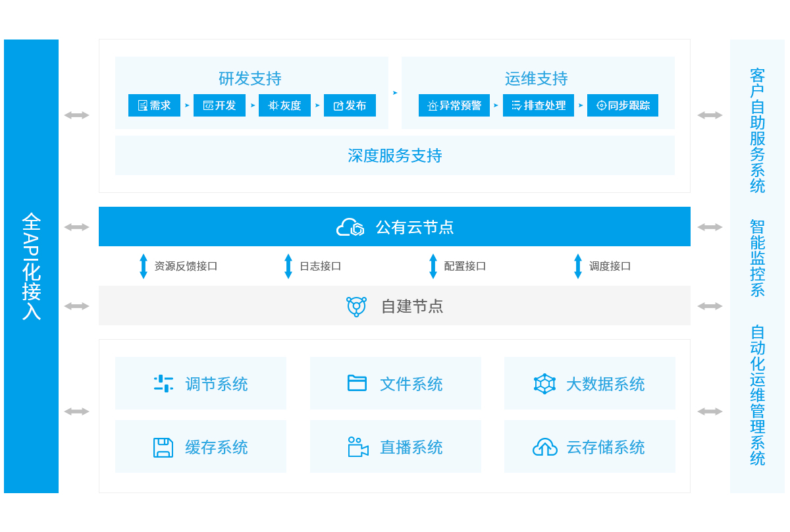Select the 开发 step button
Screen dimensions: 790x532
pyautogui.click(x=219, y=105)
